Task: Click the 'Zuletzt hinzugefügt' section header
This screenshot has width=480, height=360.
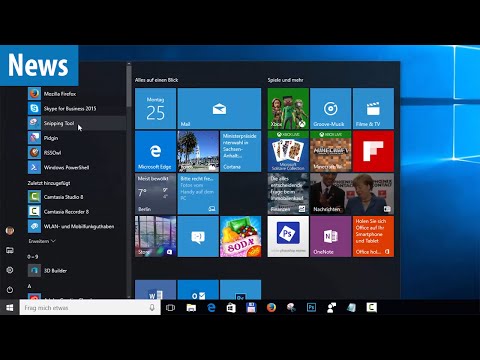Action: (49, 183)
